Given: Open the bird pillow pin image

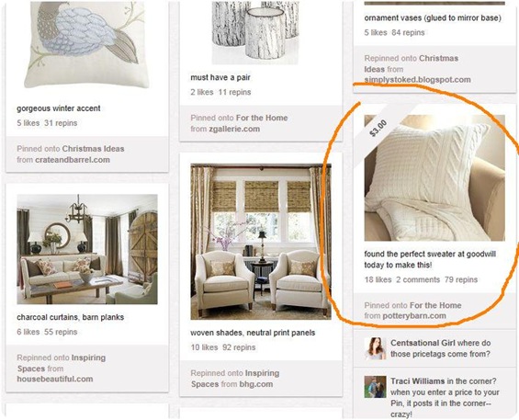Looking at the screenshot, I should coord(86,45).
